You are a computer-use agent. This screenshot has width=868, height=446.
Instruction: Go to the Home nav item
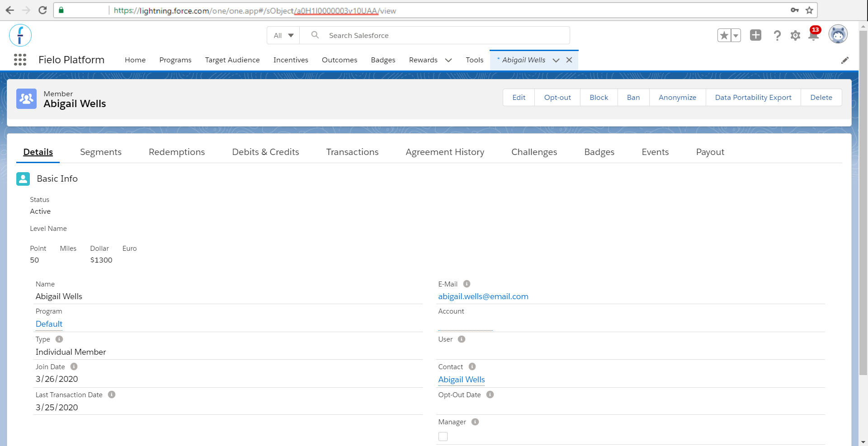tap(135, 60)
